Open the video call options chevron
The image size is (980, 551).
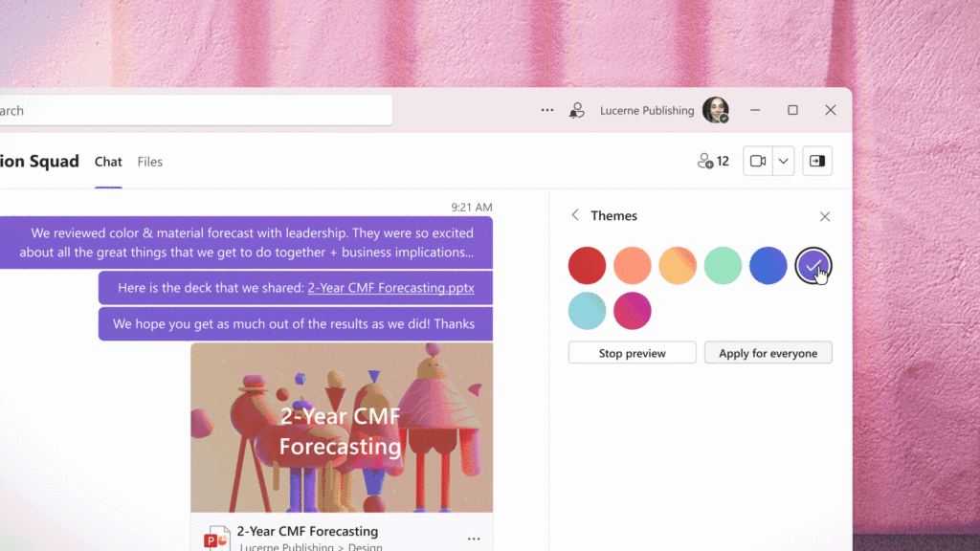click(x=782, y=161)
